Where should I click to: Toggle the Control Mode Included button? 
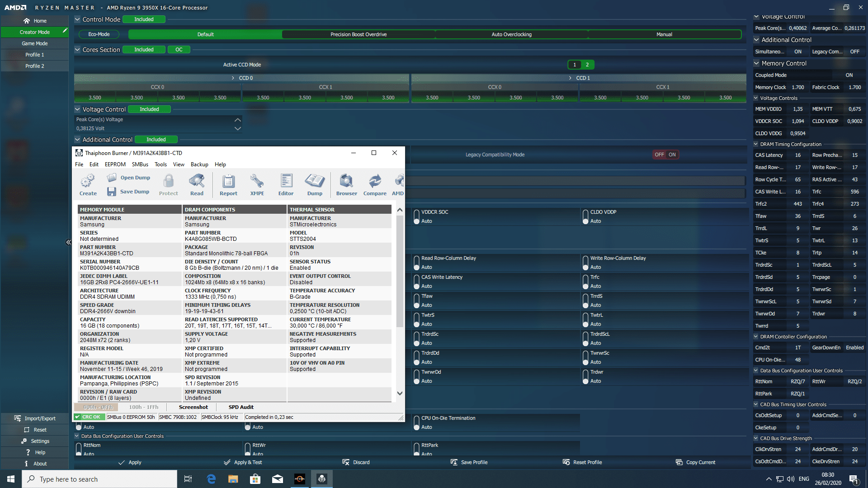pyautogui.click(x=144, y=19)
